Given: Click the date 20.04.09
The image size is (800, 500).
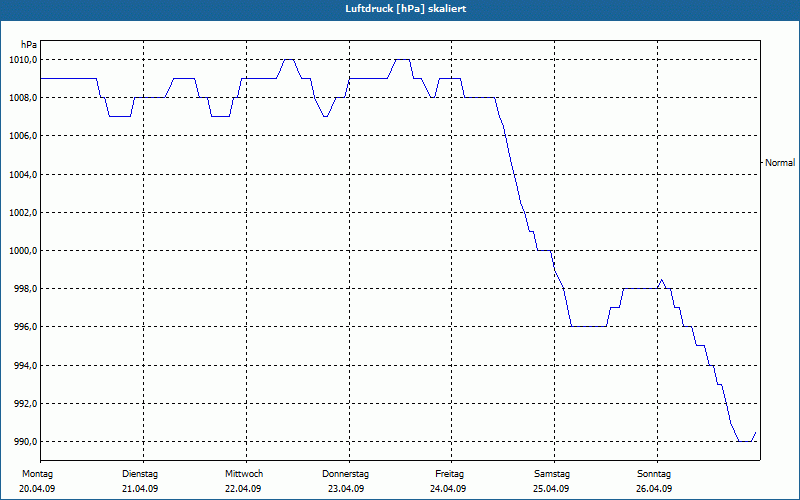Looking at the screenshot, I should coord(37,489).
